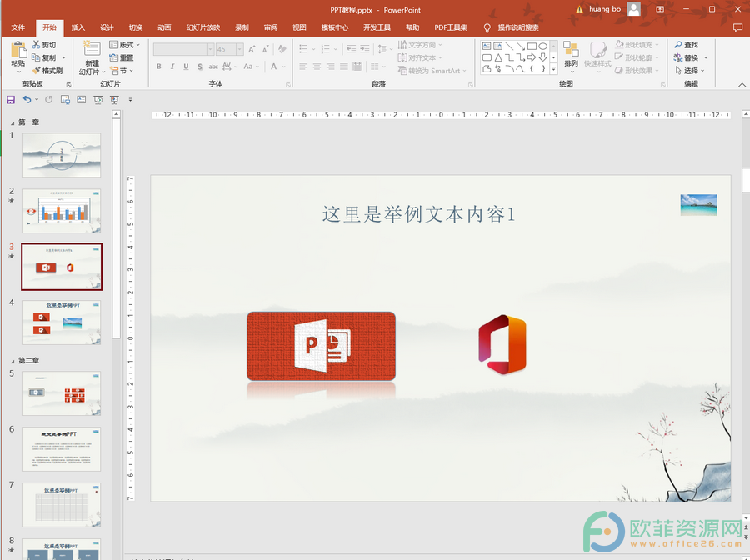Click the beach photo on the slide
Screen dimensions: 750x560
[699, 205]
